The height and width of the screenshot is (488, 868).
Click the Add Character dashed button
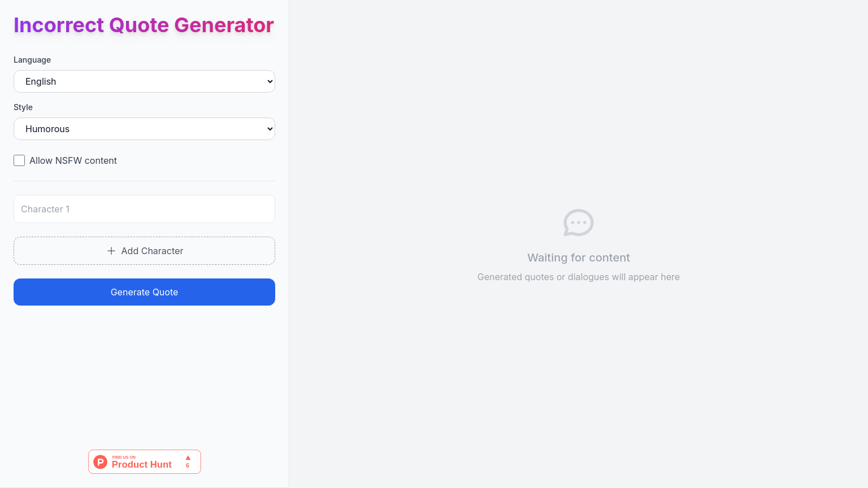(144, 251)
